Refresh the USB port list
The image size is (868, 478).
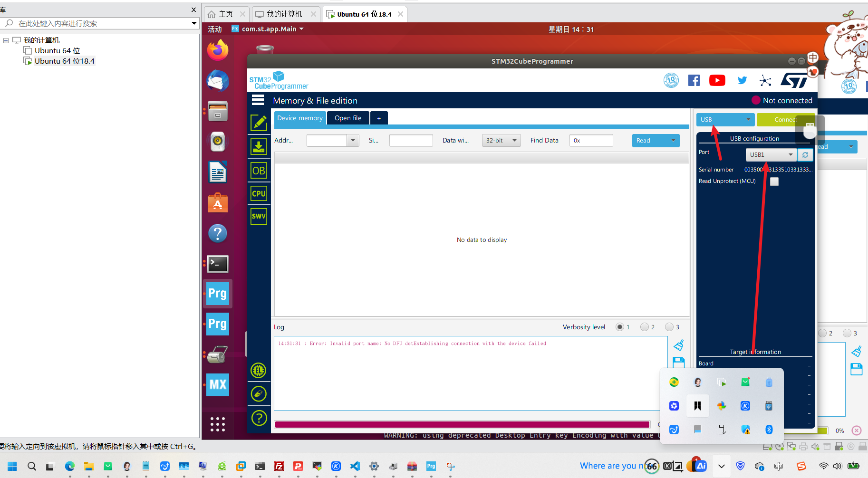click(x=805, y=155)
